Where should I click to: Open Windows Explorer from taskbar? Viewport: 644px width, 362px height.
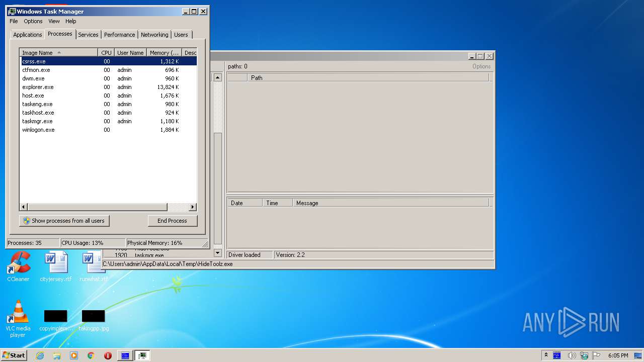point(57,355)
